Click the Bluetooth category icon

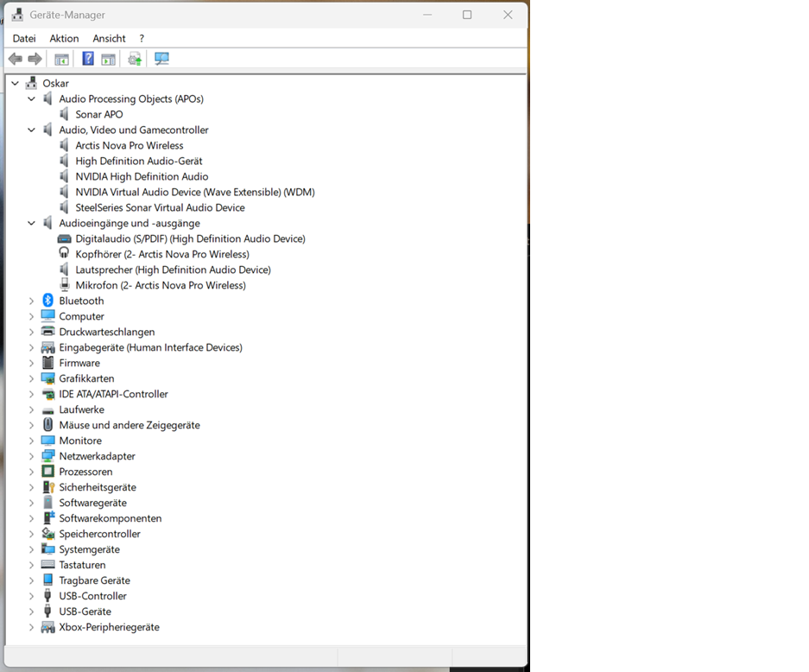(x=48, y=301)
